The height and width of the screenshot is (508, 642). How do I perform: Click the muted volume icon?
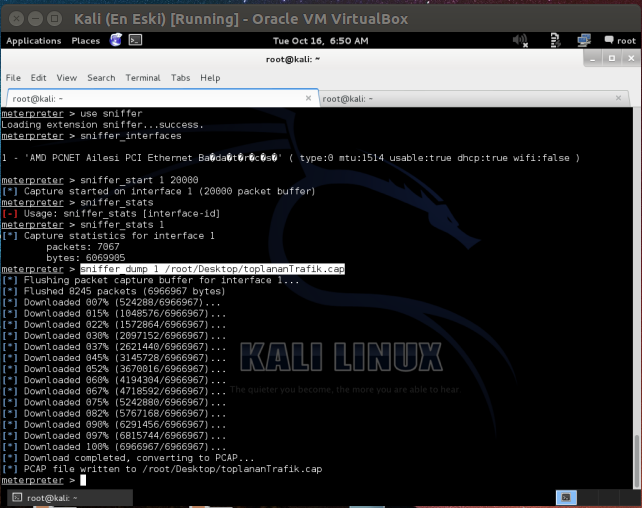tap(520, 41)
